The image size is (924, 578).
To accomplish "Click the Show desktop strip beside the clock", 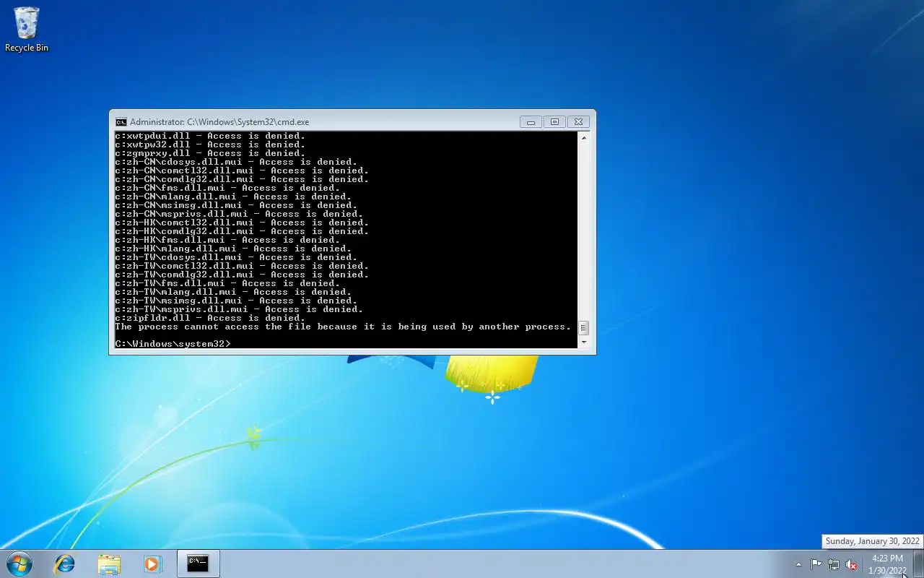I will coord(918,564).
